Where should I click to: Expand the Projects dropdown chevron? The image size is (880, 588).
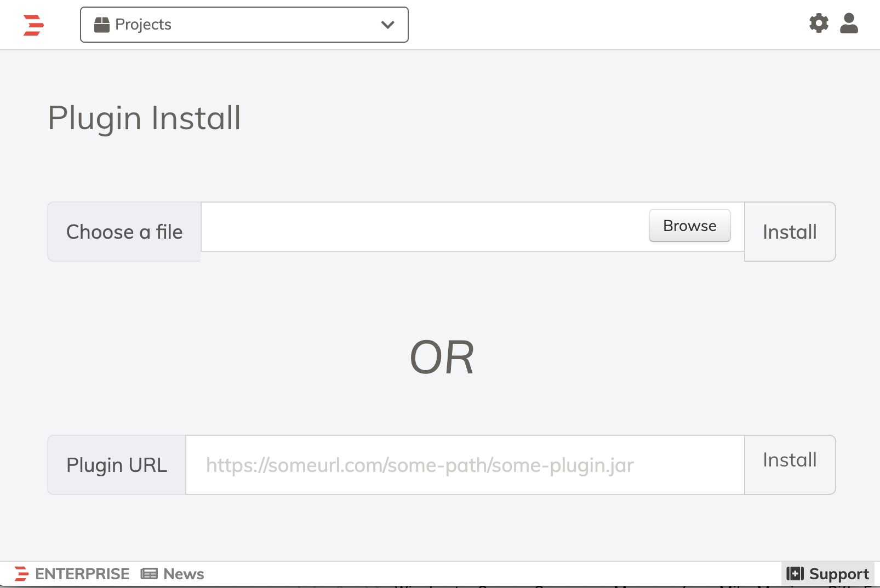[387, 25]
